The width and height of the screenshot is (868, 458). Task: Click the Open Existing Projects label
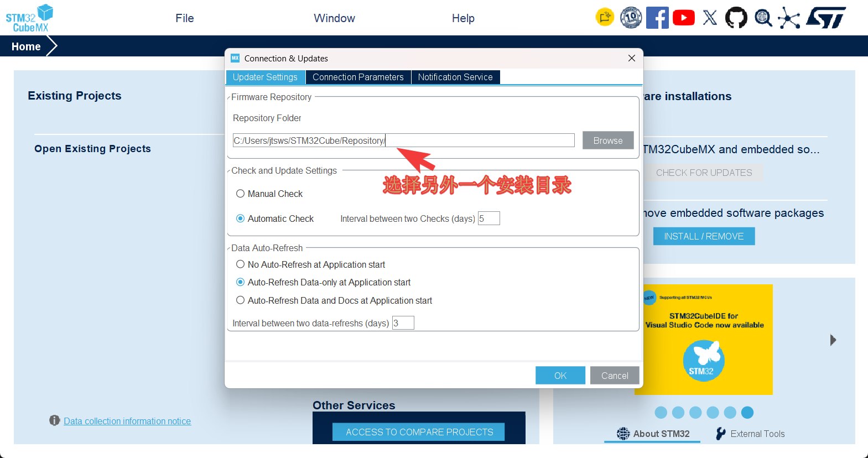[x=92, y=149]
